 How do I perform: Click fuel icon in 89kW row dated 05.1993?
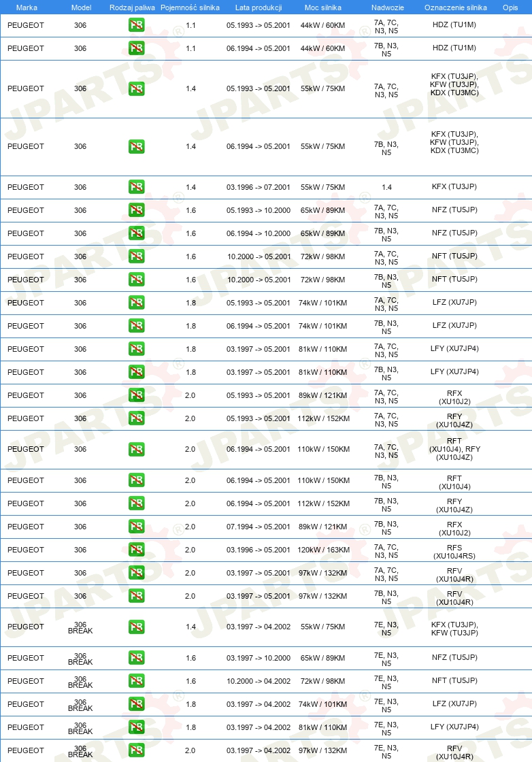(137, 395)
